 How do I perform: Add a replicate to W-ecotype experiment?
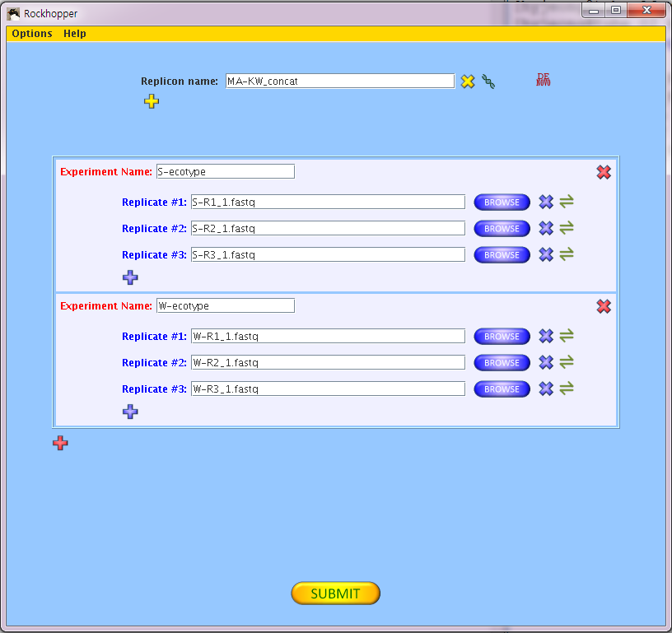tap(130, 412)
